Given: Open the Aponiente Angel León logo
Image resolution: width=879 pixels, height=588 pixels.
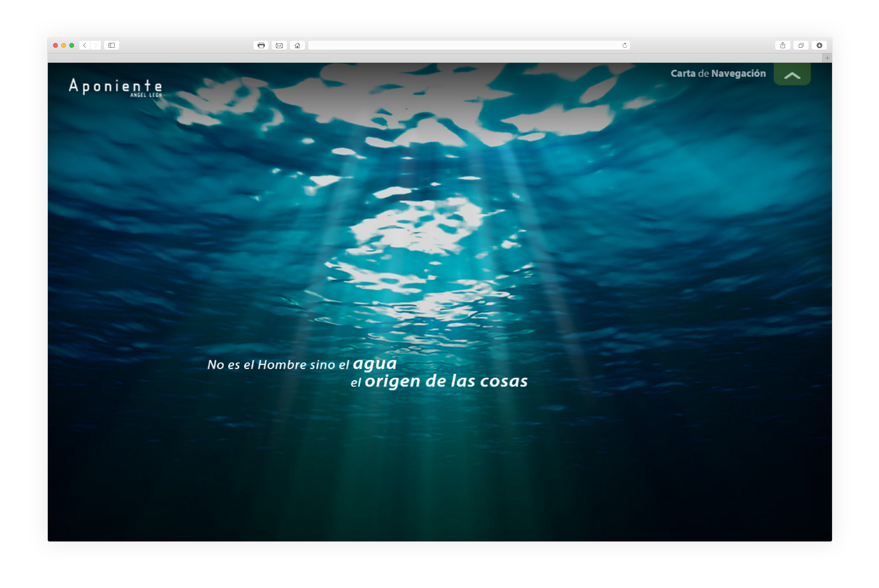Looking at the screenshot, I should click(x=115, y=87).
